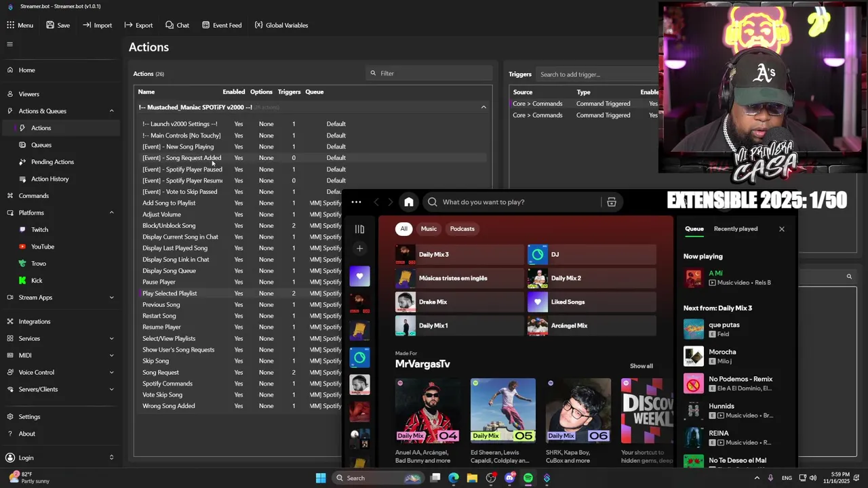Screen dimensions: 868x488
Task: Toggle the sidebar hamburger icon
Action: [9, 44]
